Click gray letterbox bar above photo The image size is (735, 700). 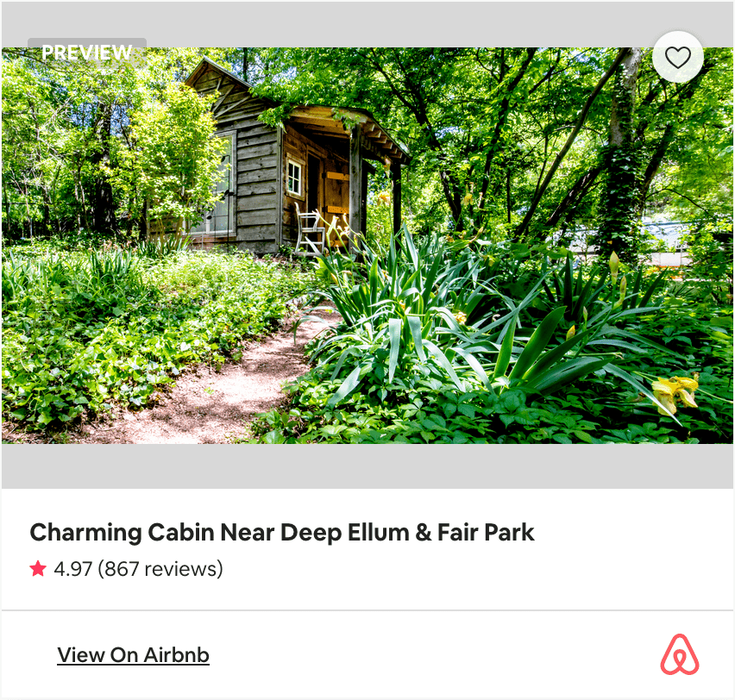coord(367,24)
